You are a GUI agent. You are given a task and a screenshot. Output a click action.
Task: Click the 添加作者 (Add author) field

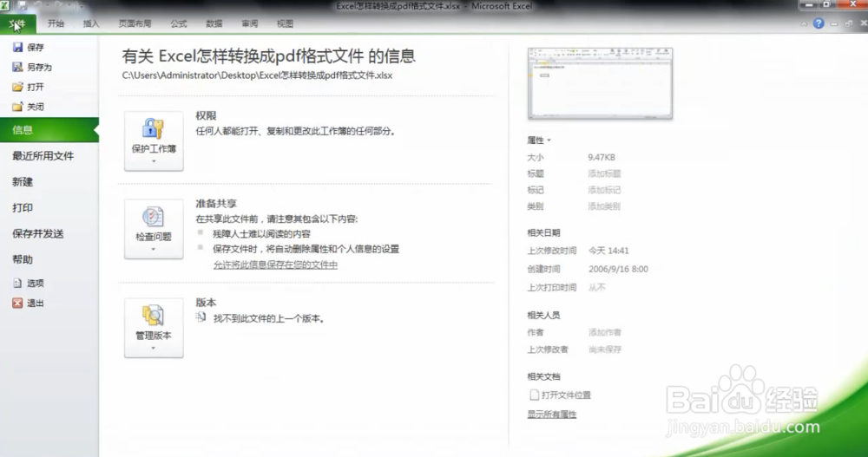(x=604, y=332)
